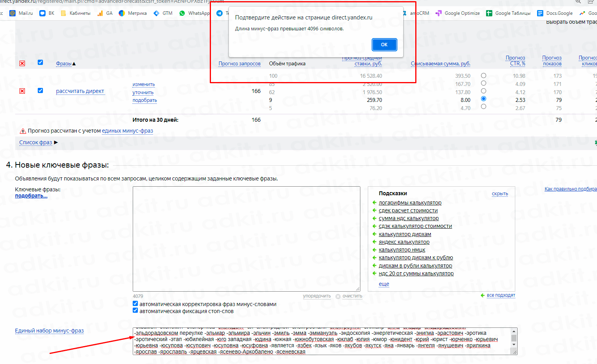
Task: Click 'изменить' for рассчитать директ
Action: click(x=144, y=84)
